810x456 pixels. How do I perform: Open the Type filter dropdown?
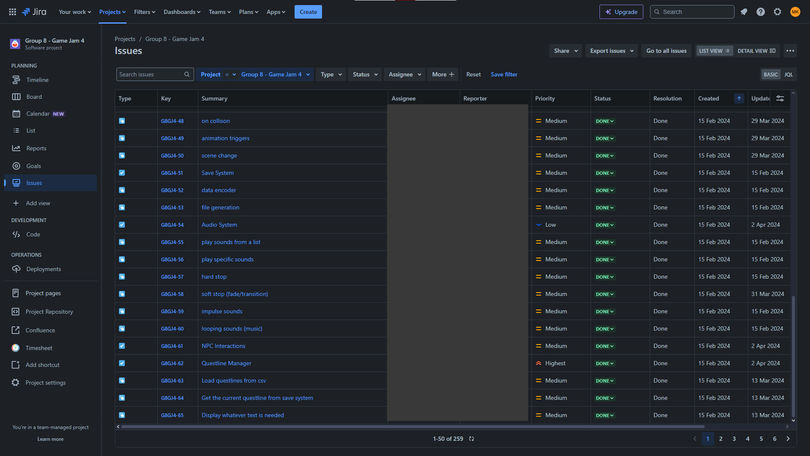(x=331, y=74)
